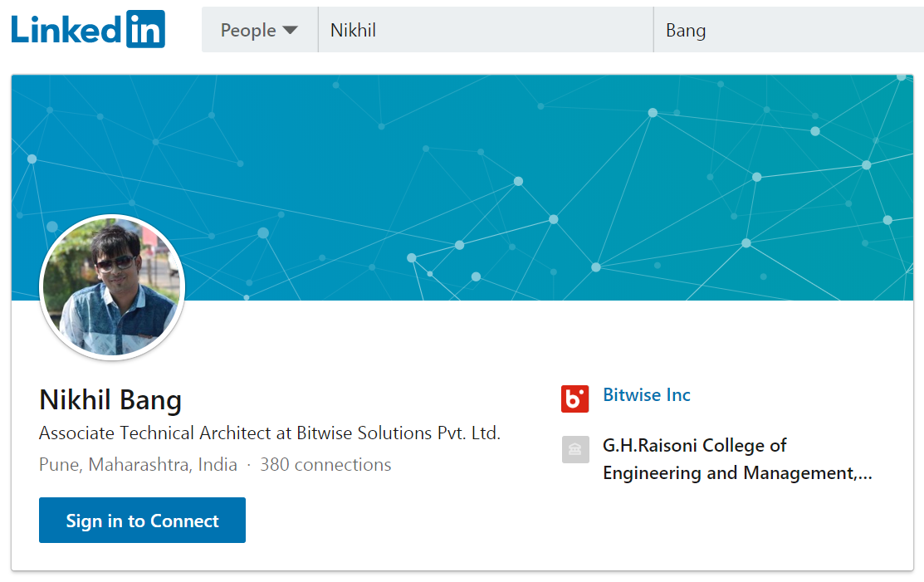The image size is (924, 582).
Task: Click the Sign in to Connect button
Action: point(141,520)
